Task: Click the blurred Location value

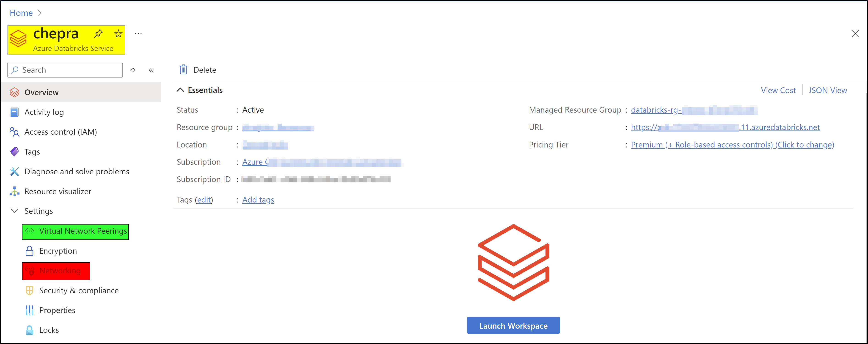Action: 265,145
